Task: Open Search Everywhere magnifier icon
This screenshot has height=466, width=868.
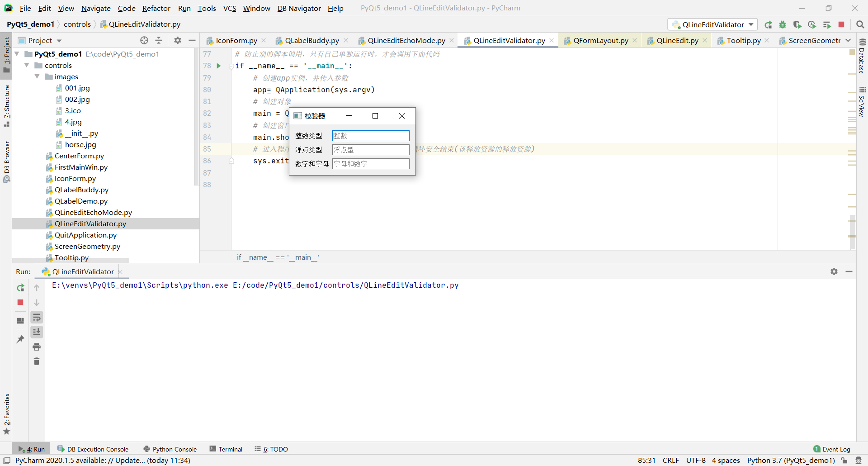Action: 860,24
